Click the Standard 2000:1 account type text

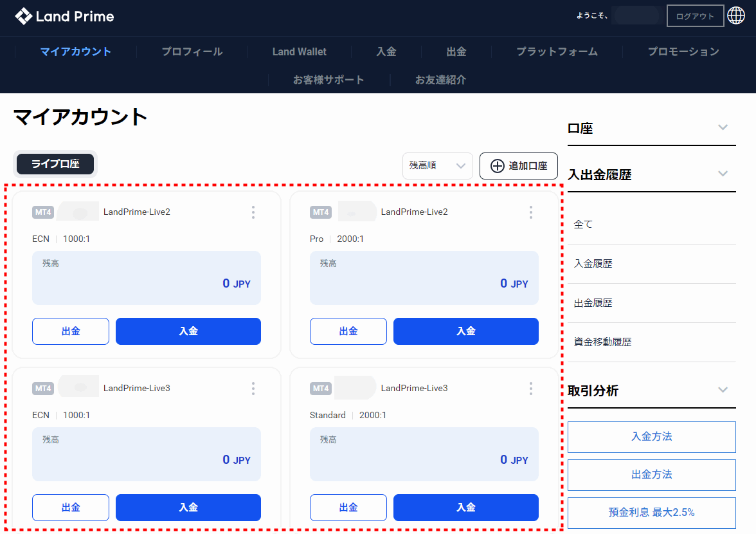[x=348, y=416]
